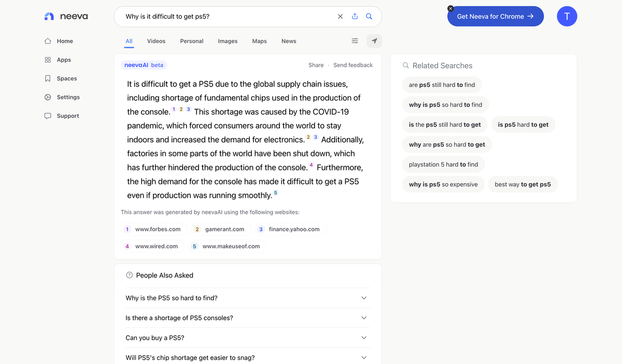
Task: Click the Related Searches magnifier icon
Action: coord(406,66)
